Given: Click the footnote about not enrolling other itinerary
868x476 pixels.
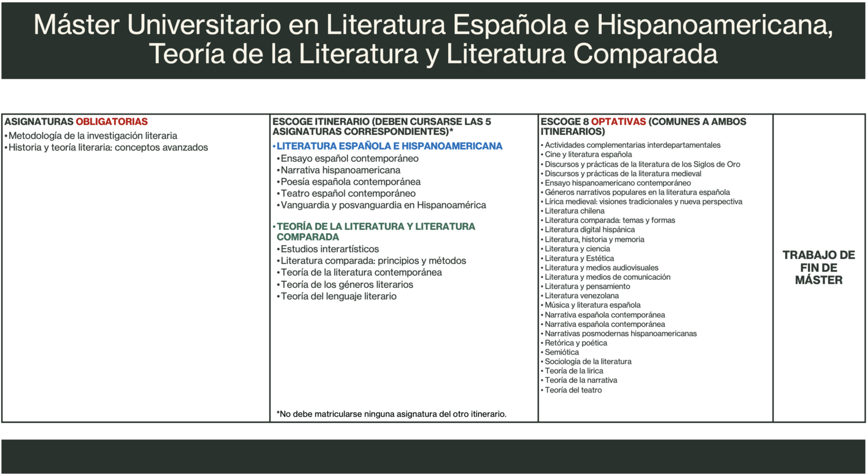Looking at the screenshot, I should (391, 414).
